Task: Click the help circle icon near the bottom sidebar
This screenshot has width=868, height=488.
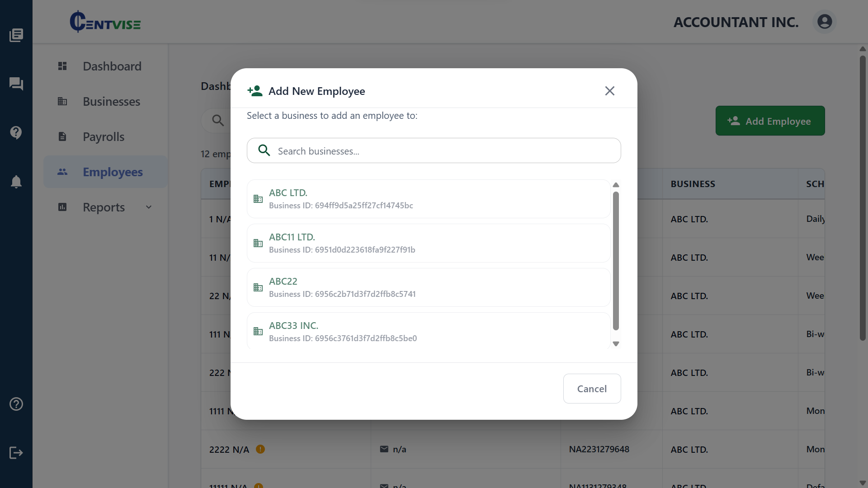Action: point(16,404)
